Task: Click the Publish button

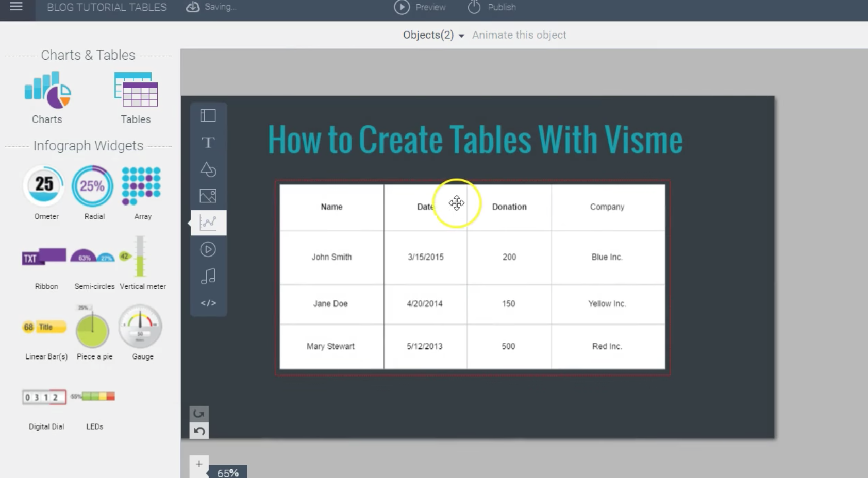Action: [x=492, y=7]
